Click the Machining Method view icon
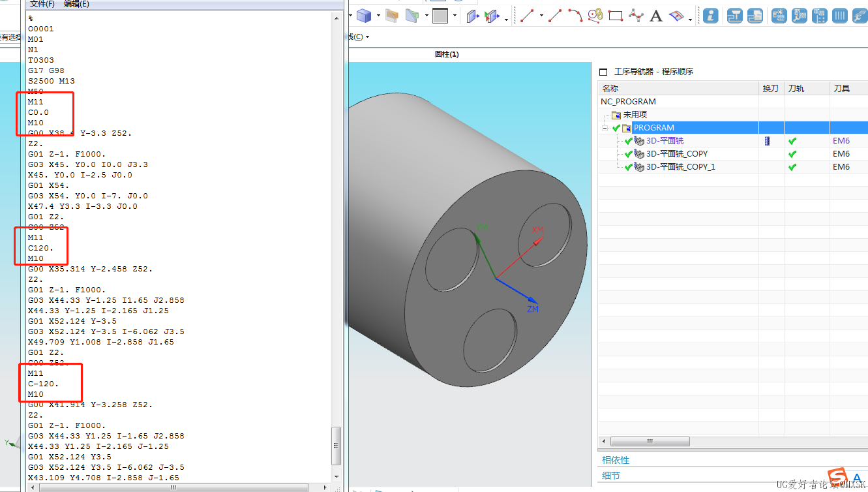868x492 pixels. coord(820,15)
